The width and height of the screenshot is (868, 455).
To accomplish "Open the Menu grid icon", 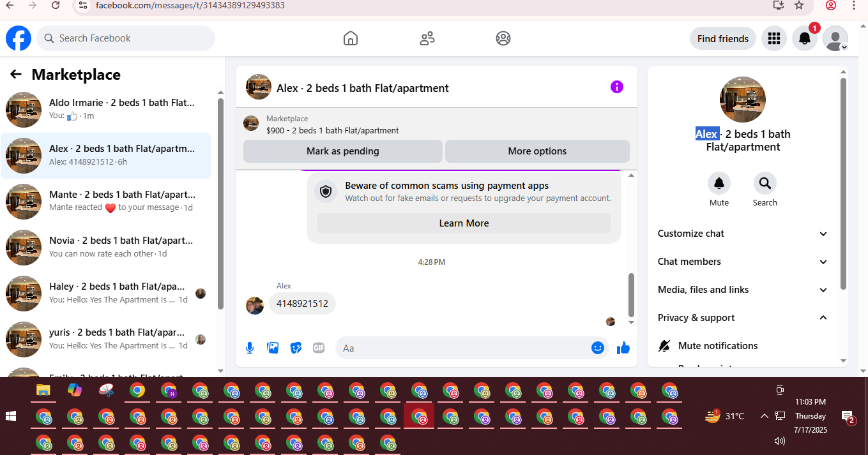I will [774, 39].
